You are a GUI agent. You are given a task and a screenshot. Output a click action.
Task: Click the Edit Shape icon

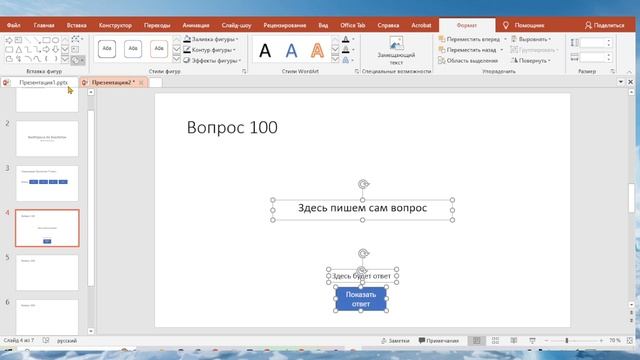[x=76, y=40]
